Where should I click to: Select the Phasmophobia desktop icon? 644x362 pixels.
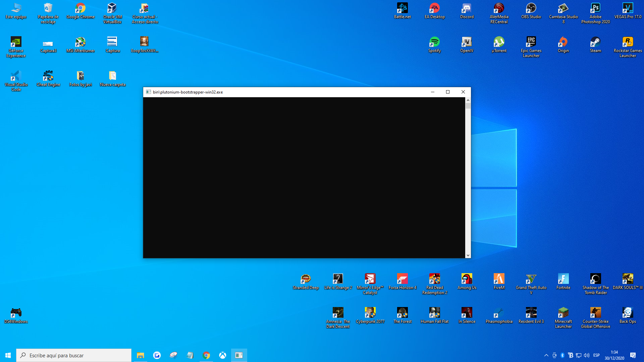coord(499,316)
